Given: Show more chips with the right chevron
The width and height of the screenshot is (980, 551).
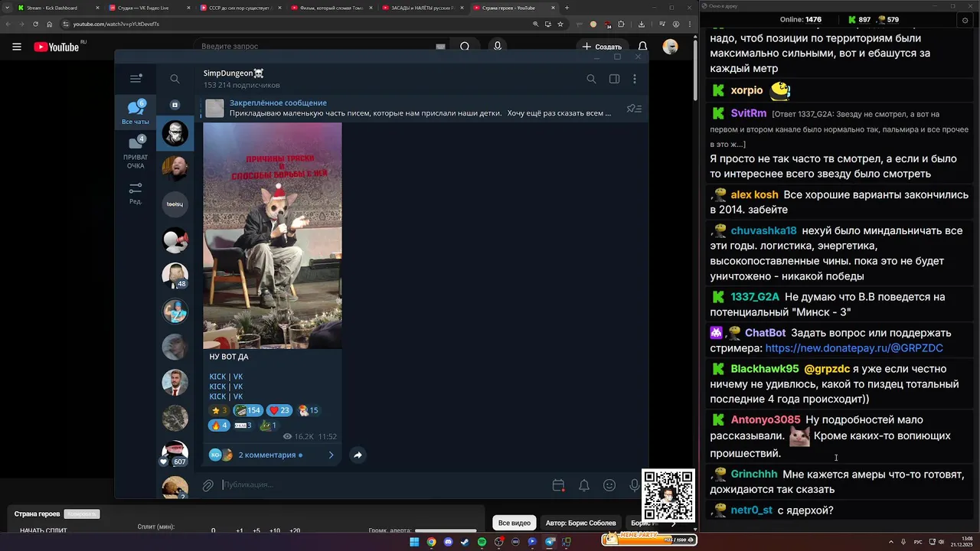Looking at the screenshot, I should (674, 523).
